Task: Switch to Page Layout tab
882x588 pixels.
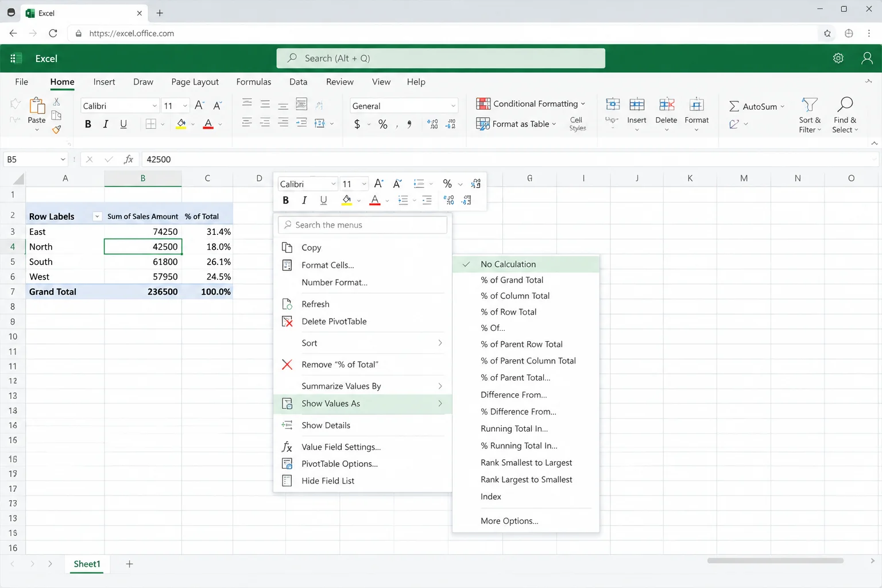Action: (x=195, y=82)
